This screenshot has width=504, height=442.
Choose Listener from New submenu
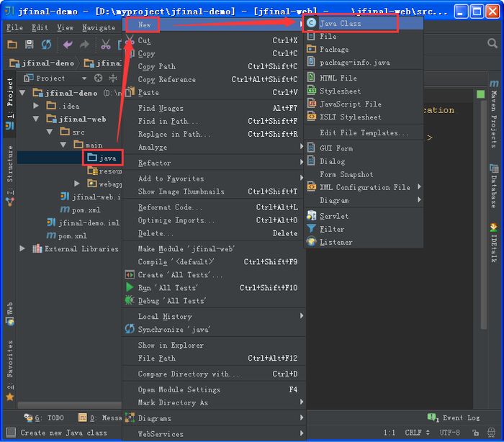[x=363, y=242]
